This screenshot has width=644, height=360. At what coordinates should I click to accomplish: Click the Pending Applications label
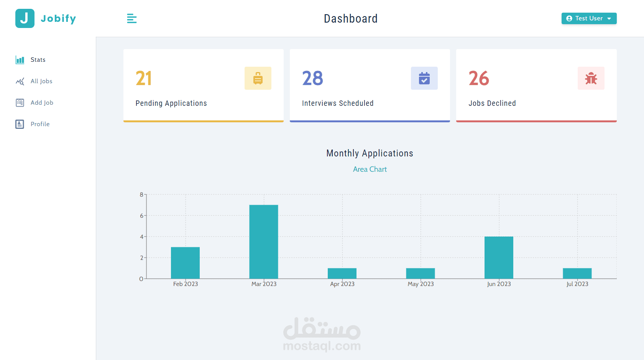click(x=171, y=103)
